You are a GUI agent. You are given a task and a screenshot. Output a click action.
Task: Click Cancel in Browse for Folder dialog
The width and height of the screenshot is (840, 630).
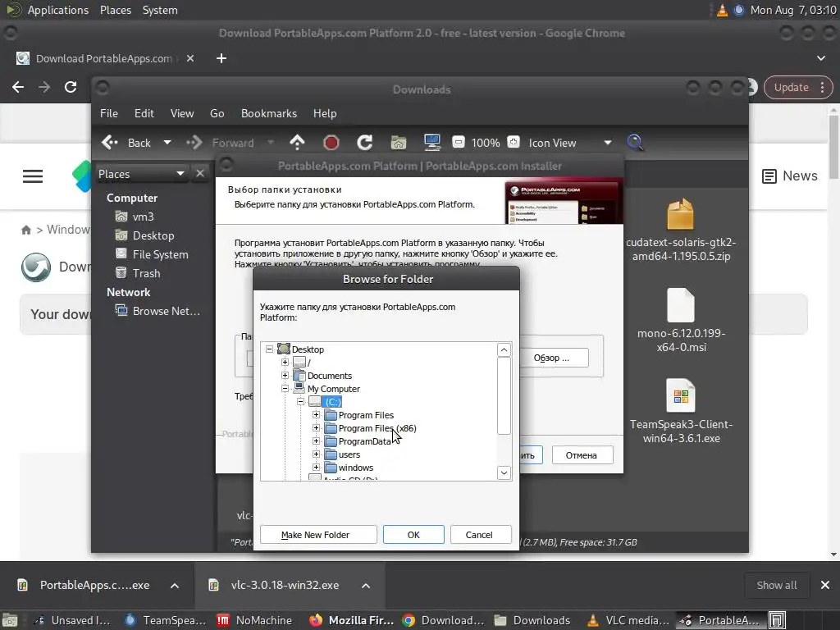point(481,535)
